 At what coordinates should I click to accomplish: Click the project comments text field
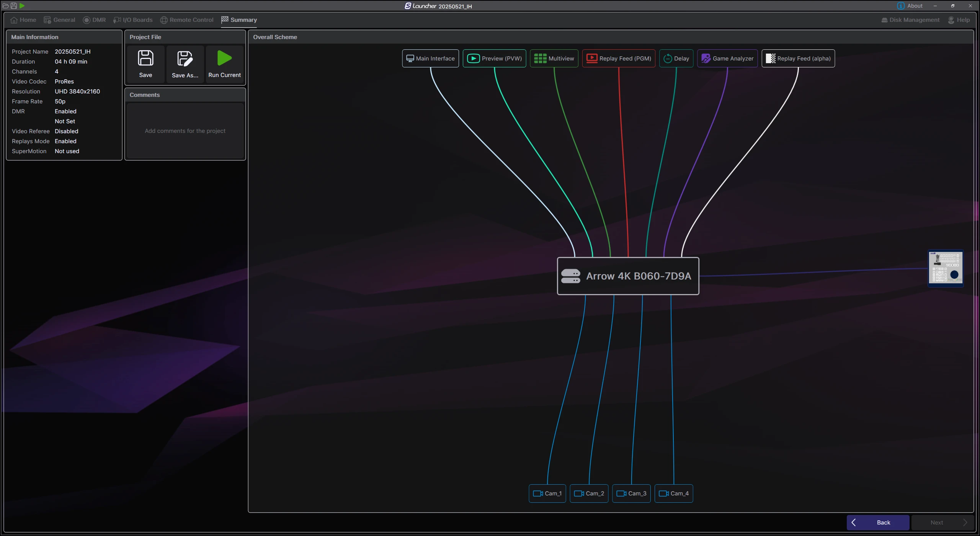(x=185, y=131)
